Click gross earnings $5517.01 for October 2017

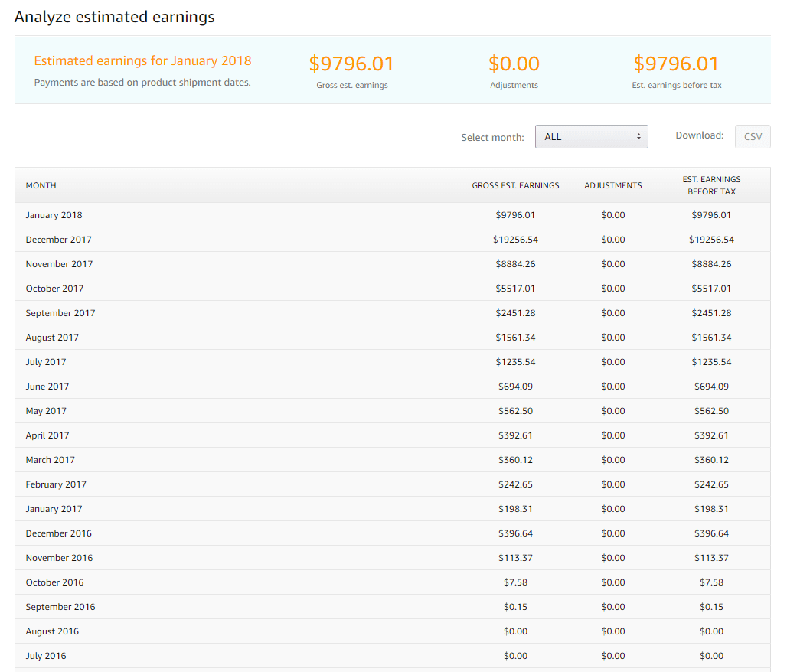tap(515, 289)
